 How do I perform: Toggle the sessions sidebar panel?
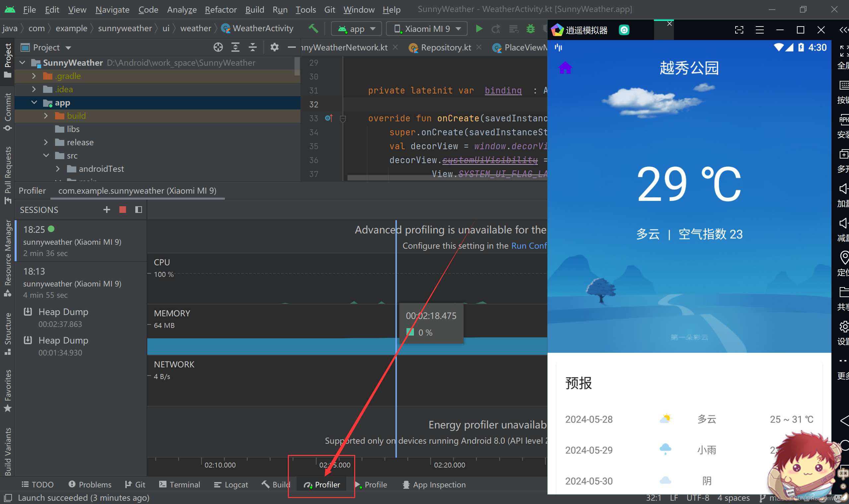[138, 210]
